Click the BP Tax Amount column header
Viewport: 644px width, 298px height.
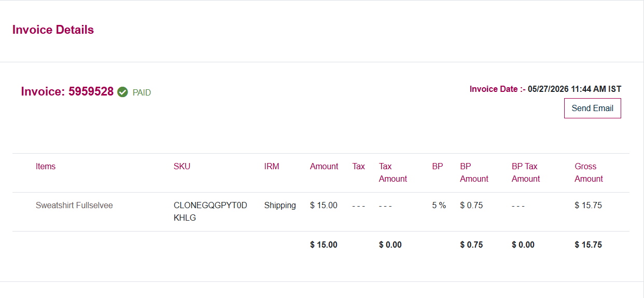click(526, 172)
